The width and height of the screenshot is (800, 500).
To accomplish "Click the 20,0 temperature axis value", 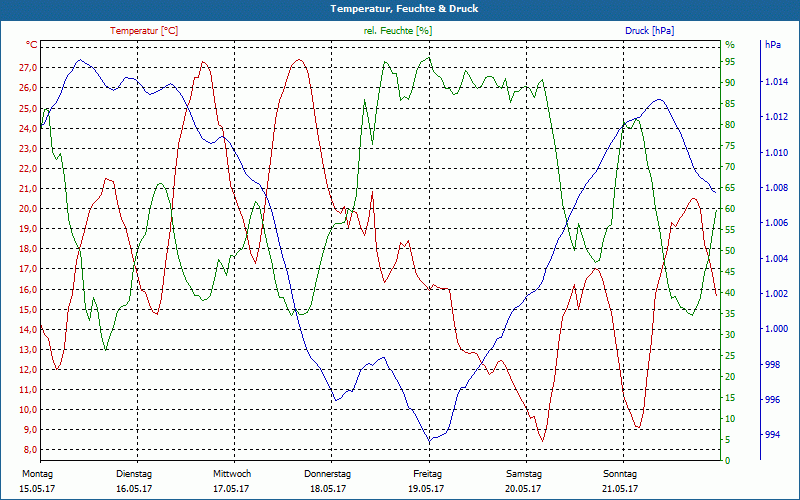I will coord(28,209).
